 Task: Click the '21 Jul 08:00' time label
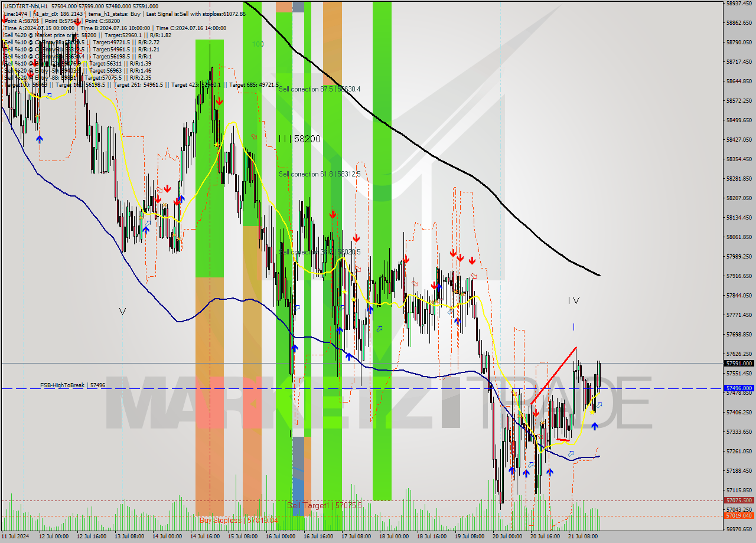coord(583,537)
